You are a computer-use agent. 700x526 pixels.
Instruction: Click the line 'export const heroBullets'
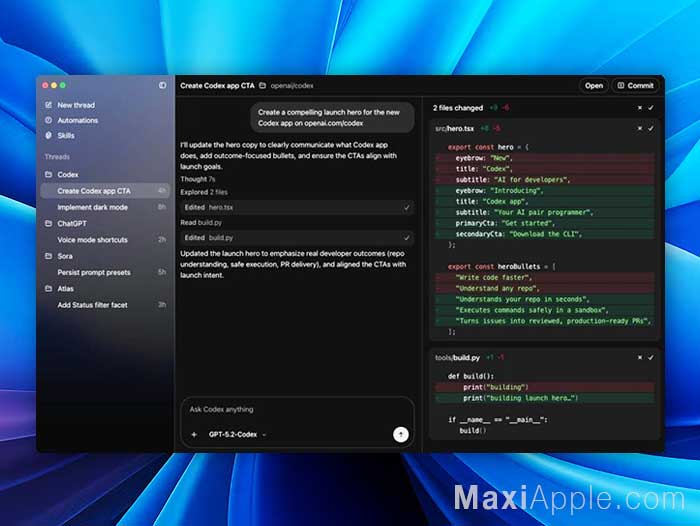502,267
